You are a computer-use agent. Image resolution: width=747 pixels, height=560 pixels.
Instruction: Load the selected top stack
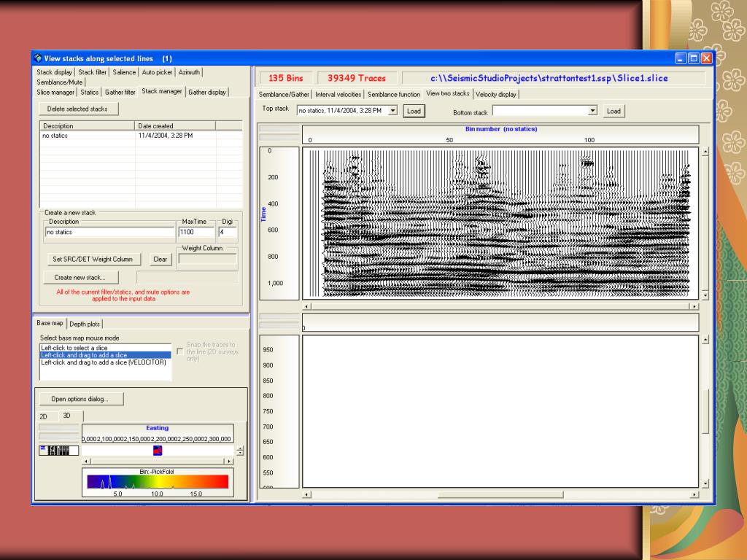click(x=414, y=111)
